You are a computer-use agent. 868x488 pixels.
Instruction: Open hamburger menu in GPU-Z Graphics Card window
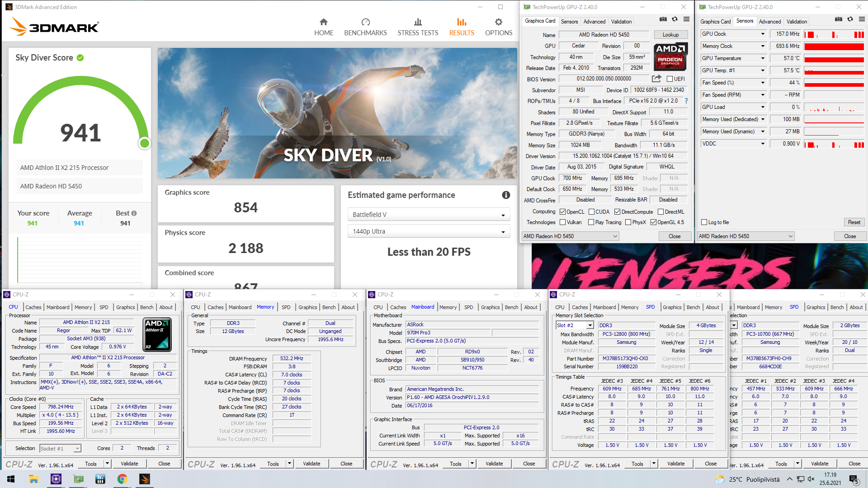click(686, 19)
